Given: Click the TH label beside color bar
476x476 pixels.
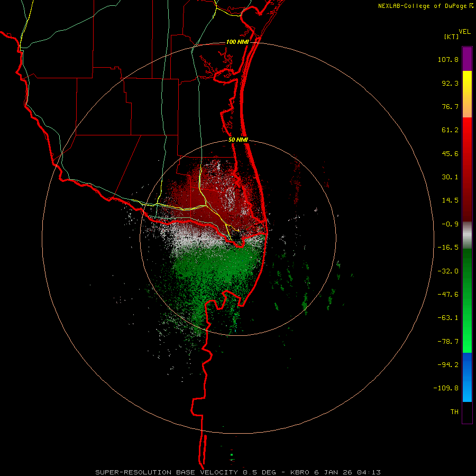Looking at the screenshot, I should tap(454, 412).
